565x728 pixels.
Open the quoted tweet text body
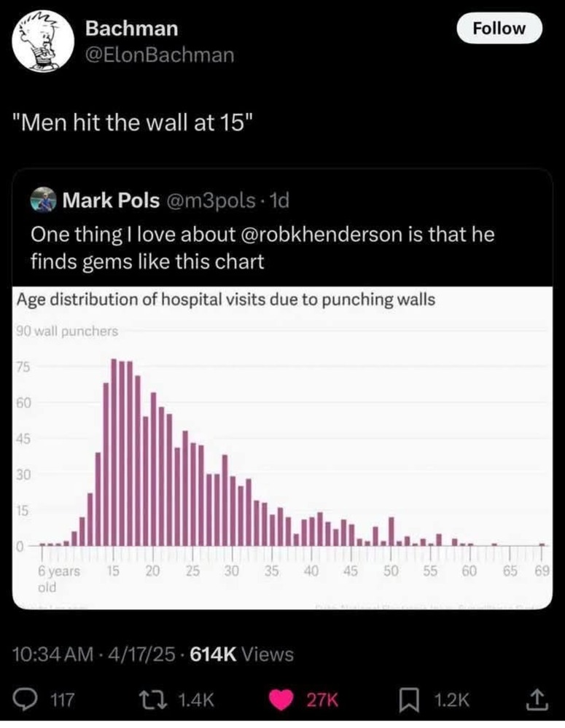(262, 248)
